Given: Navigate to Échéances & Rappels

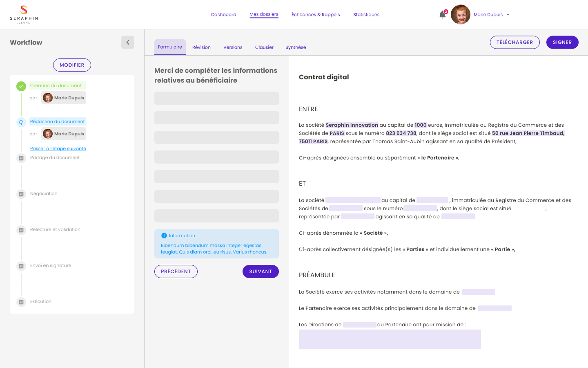Looking at the screenshot, I should (x=316, y=14).
